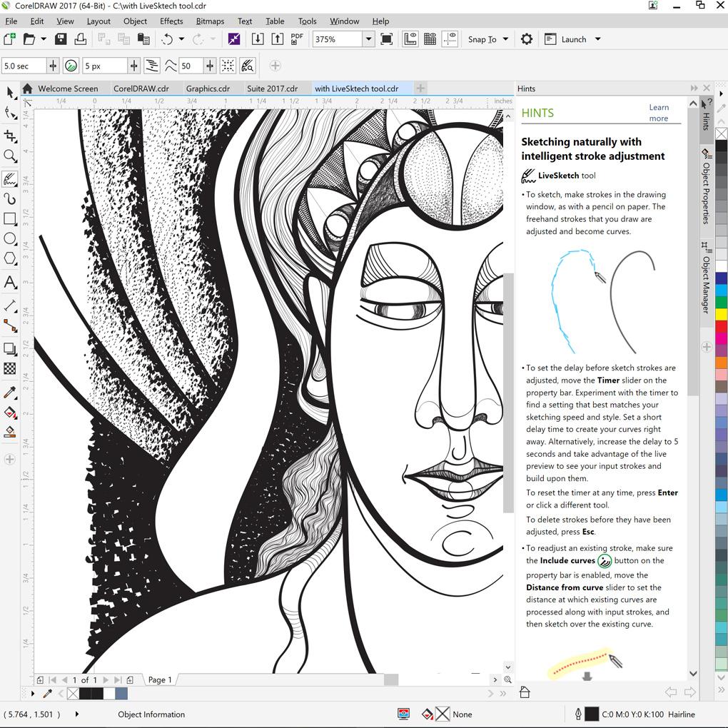Screen dimensions: 728x728
Task: Toggle the Include curves button
Action: click(x=71, y=66)
